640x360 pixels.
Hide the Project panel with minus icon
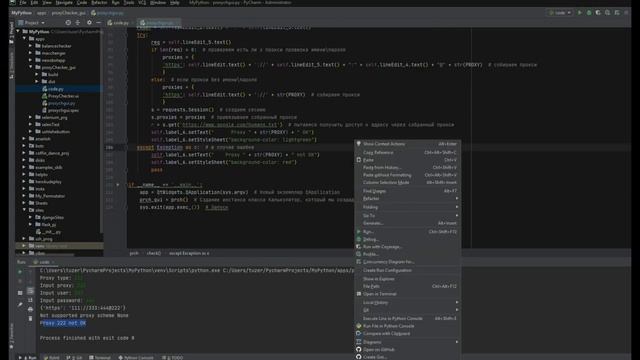click(x=98, y=23)
